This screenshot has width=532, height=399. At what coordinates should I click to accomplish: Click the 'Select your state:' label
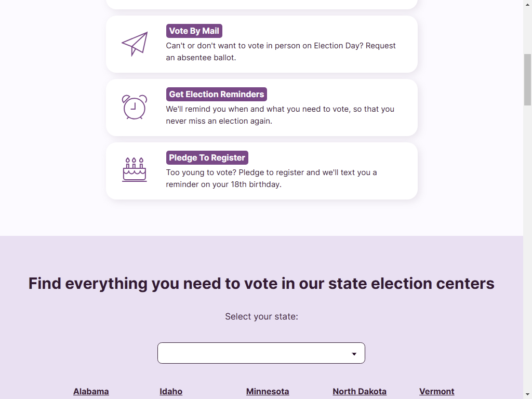coord(262,316)
